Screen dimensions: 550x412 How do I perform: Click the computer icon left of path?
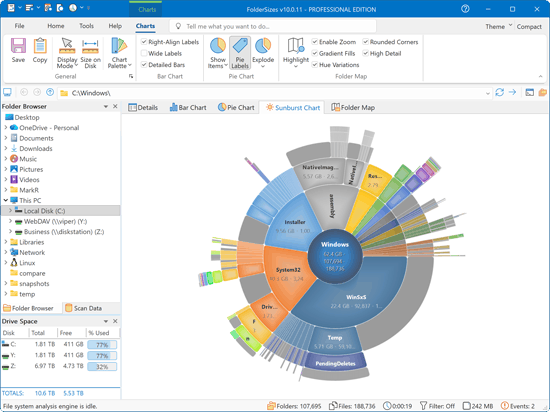(x=7, y=92)
